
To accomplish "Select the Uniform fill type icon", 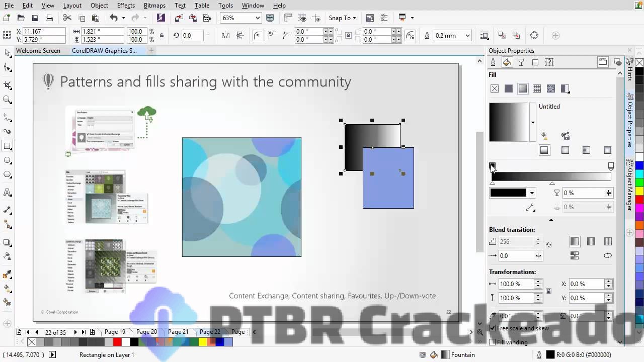I will 509,88.
